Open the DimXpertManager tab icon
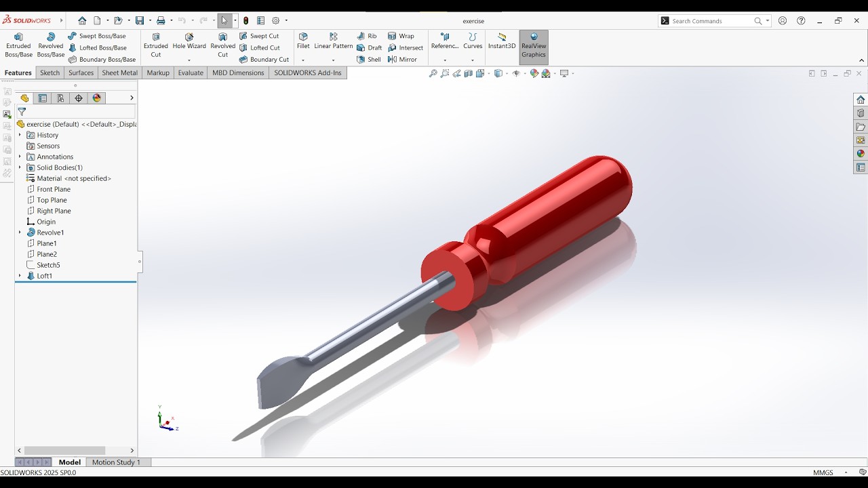This screenshot has width=868, height=488. [79, 98]
